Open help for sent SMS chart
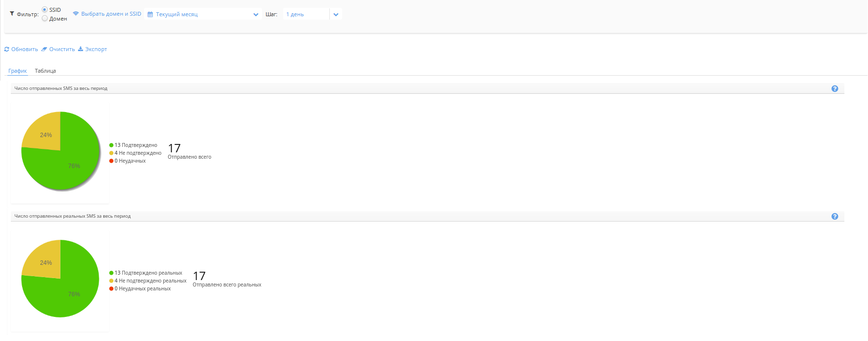The width and height of the screenshot is (868, 341). [x=835, y=88]
